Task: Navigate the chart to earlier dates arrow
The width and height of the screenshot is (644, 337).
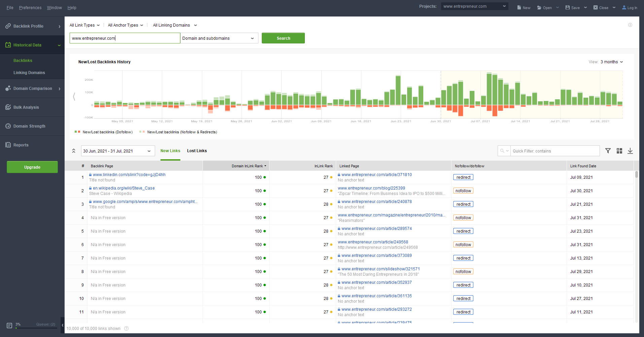Action: coord(74,97)
